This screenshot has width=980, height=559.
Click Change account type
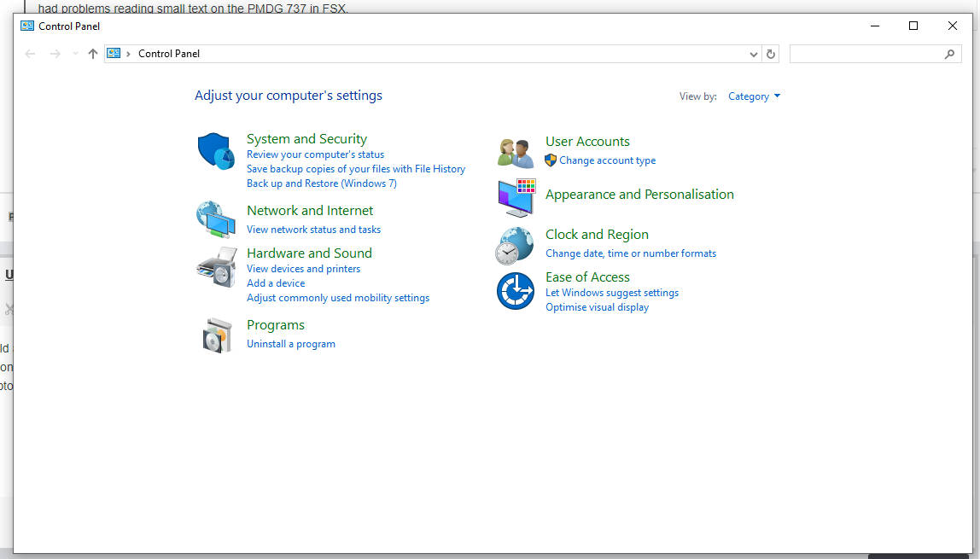(x=608, y=160)
